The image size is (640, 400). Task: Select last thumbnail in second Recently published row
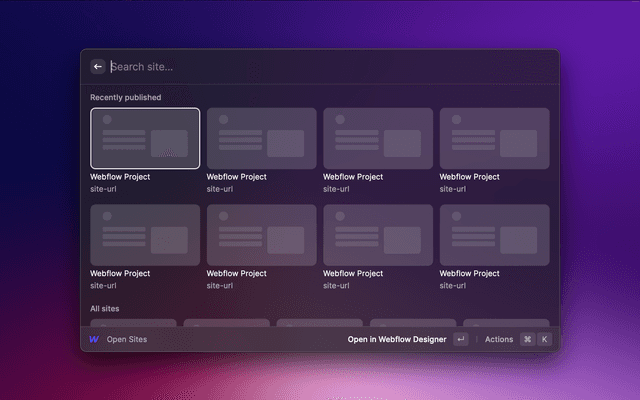click(495, 235)
